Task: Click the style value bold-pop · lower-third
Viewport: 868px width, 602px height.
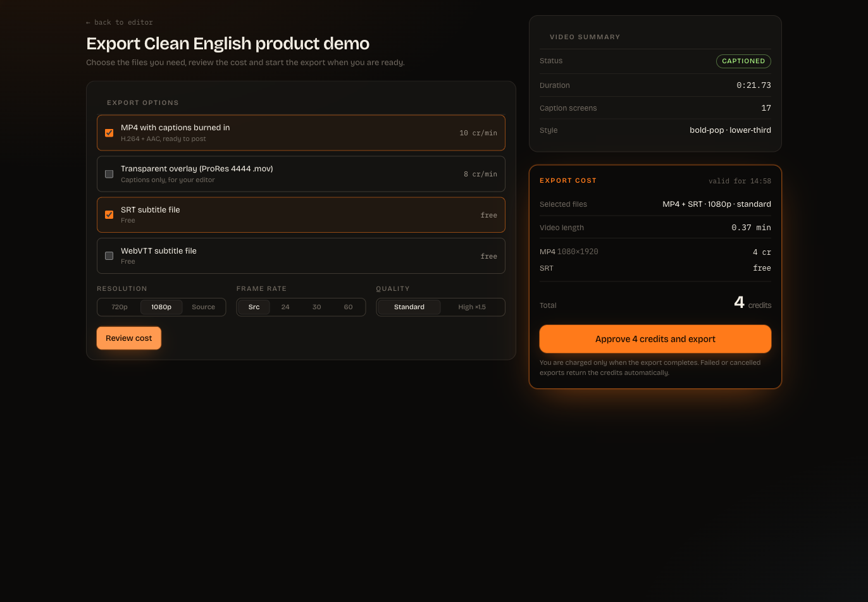Action: [x=730, y=130]
